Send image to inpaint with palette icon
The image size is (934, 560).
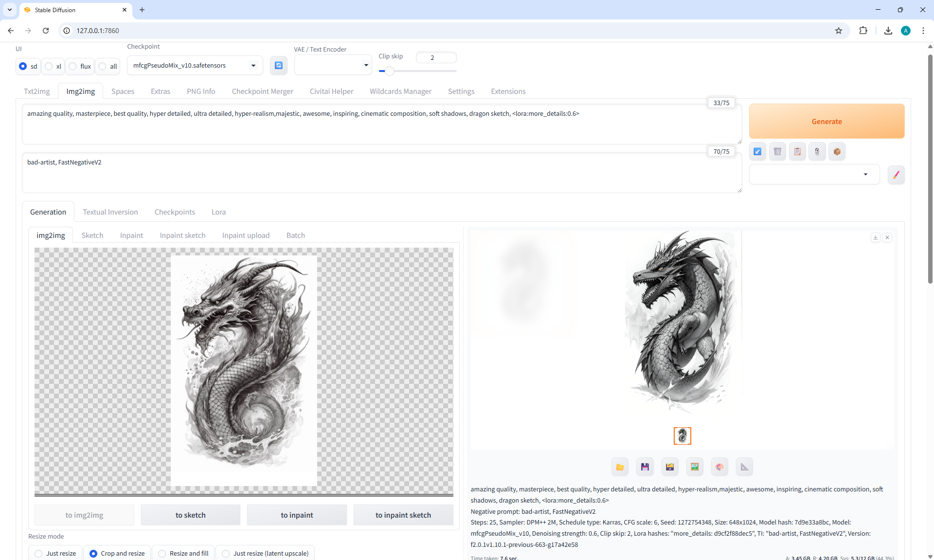coord(719,467)
